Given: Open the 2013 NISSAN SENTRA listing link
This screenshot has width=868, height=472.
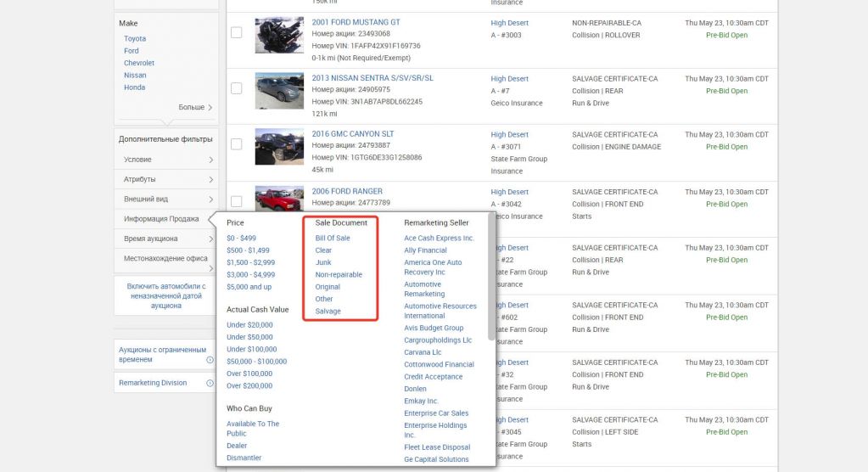Looking at the screenshot, I should tap(372, 78).
